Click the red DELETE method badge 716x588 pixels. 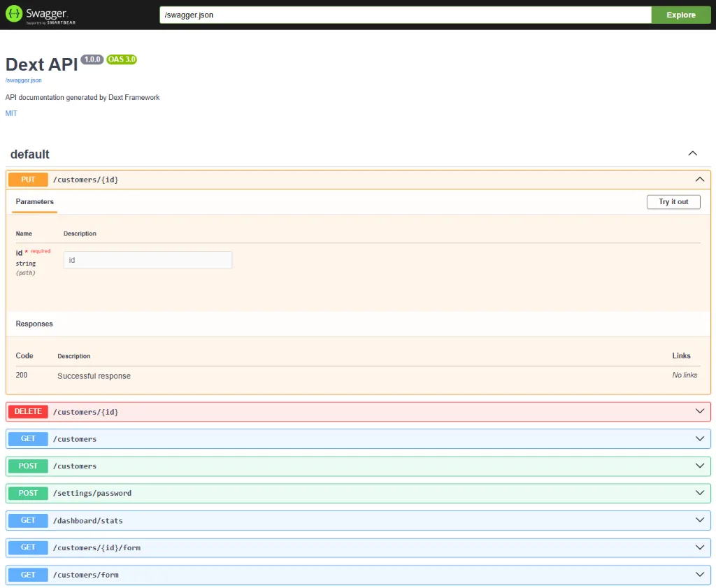[27, 411]
